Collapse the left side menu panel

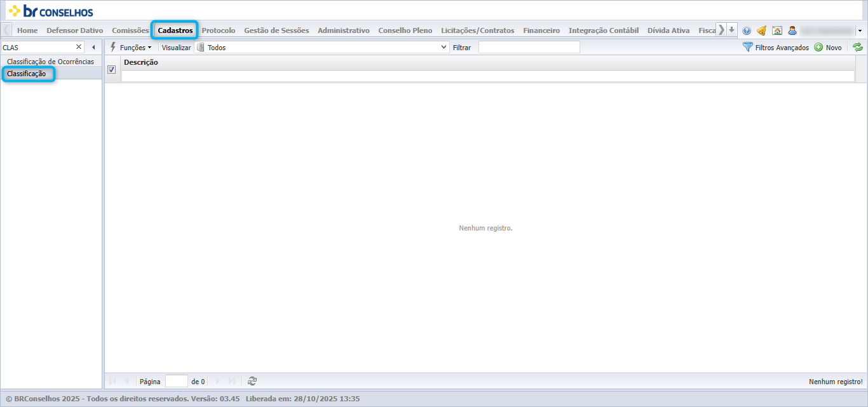pos(93,47)
